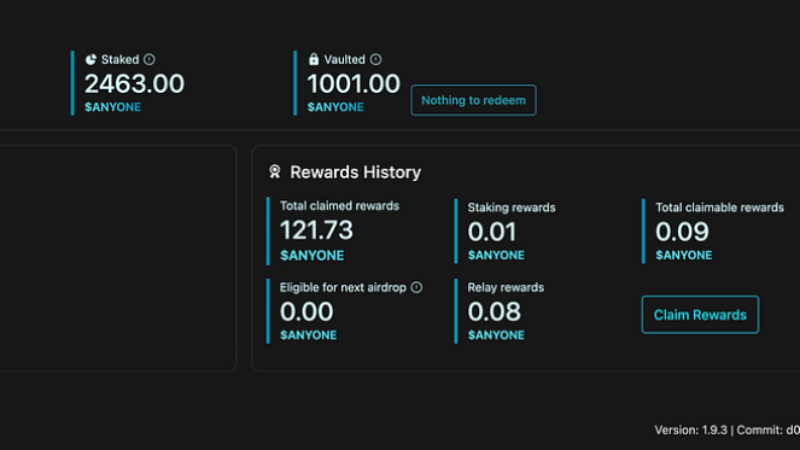Click the Rewards History ribbon icon
The height and width of the screenshot is (450, 800).
point(275,172)
